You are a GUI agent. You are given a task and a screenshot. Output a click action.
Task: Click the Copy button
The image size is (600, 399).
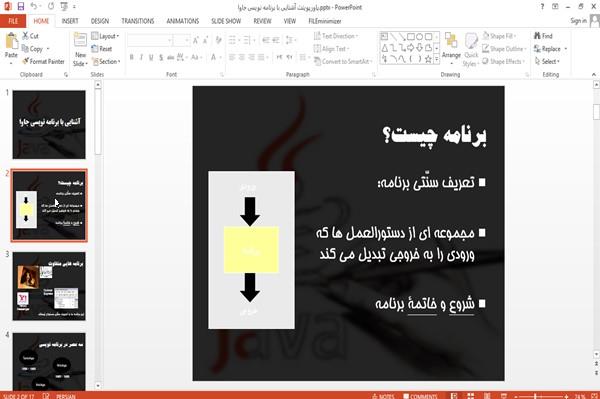point(33,49)
